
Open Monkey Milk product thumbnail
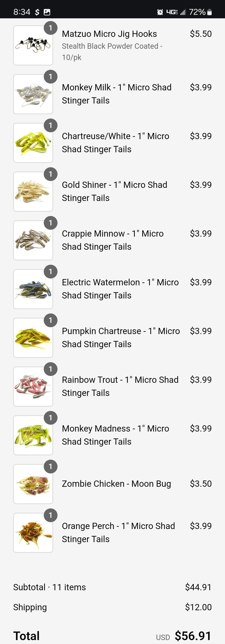click(33, 94)
